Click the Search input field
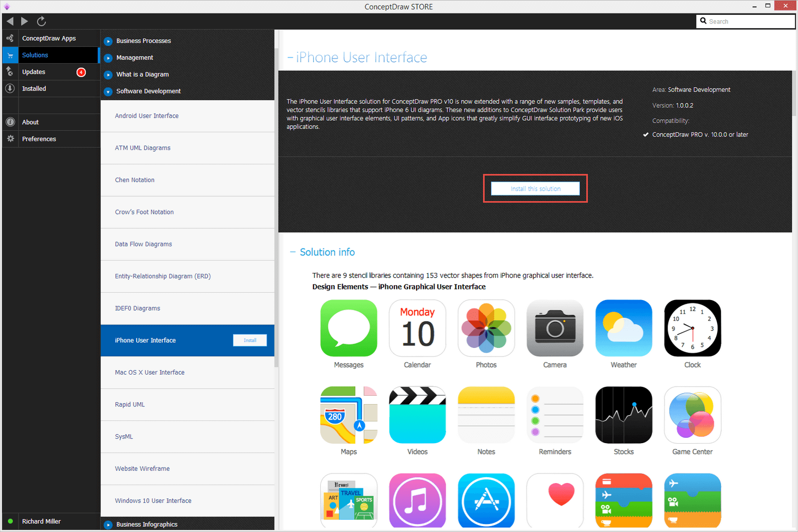Viewport: 798px width, 532px height. (745, 21)
